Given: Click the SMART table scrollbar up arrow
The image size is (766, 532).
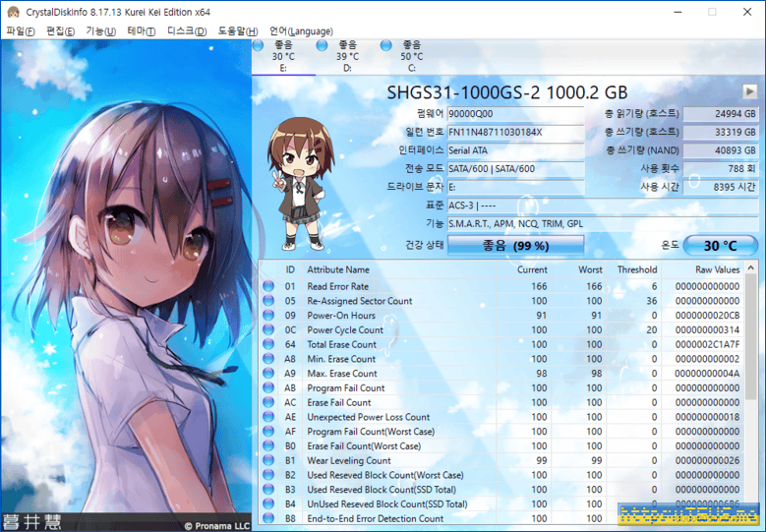Looking at the screenshot, I should click(751, 267).
